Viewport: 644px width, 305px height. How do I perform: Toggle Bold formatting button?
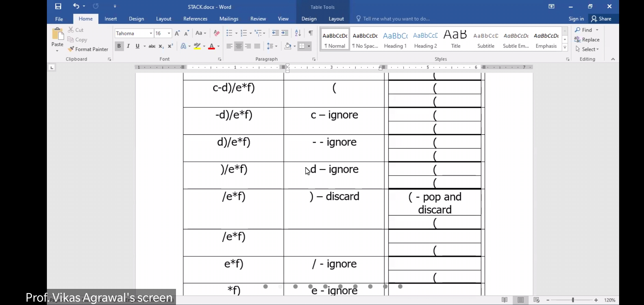[119, 46]
